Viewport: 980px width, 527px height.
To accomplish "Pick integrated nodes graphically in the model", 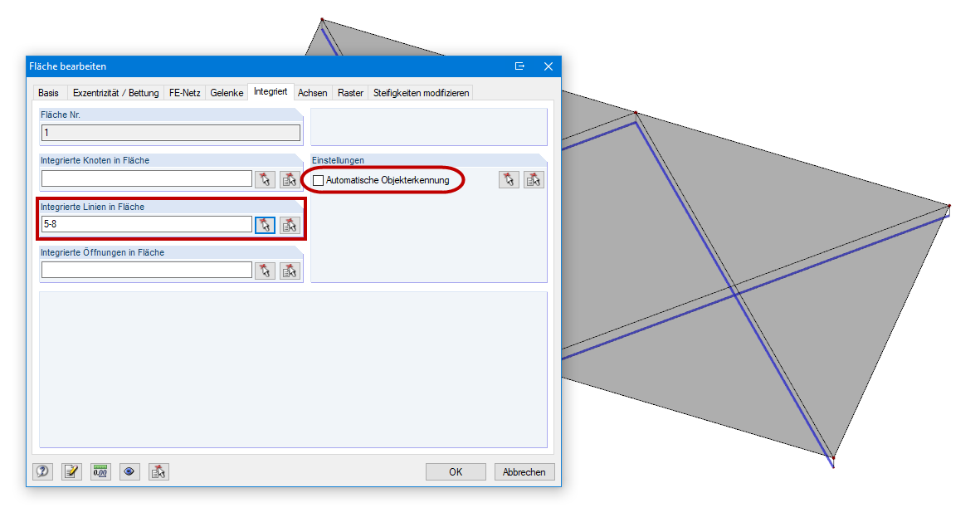I will (x=265, y=179).
